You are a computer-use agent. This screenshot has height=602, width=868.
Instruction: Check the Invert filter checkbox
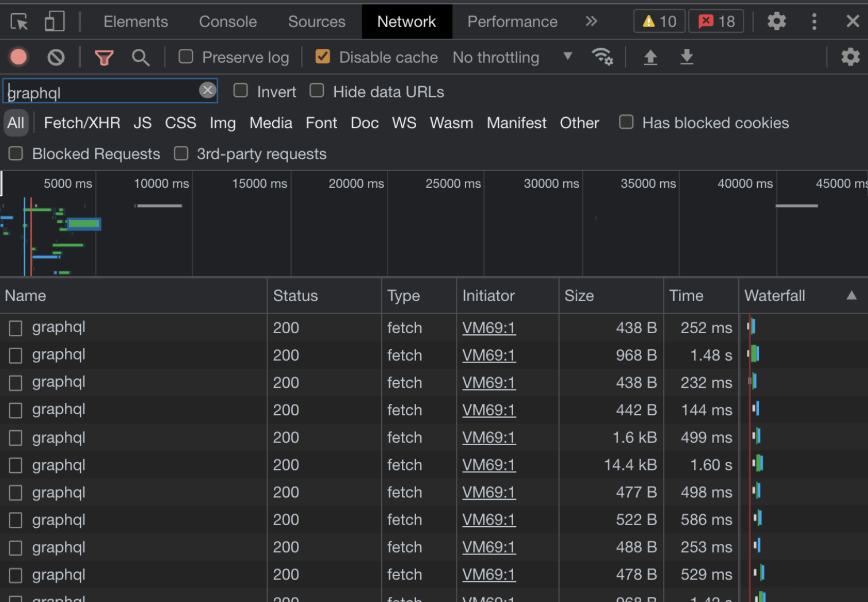click(x=241, y=91)
